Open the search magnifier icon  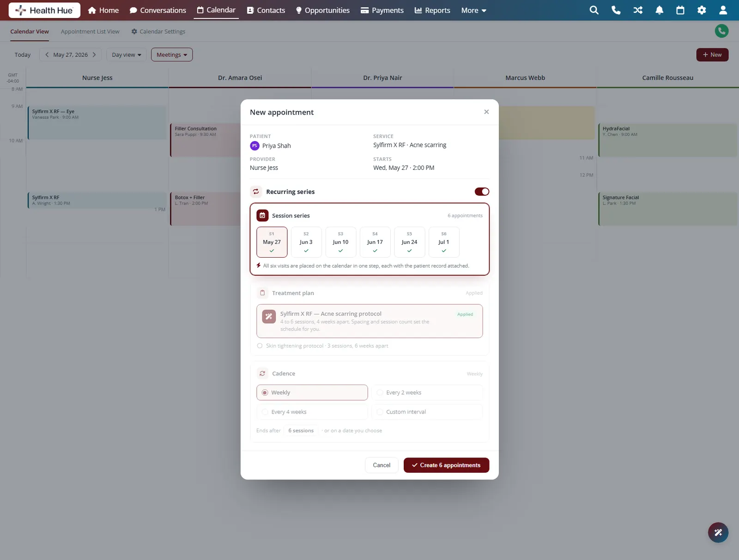coord(594,10)
